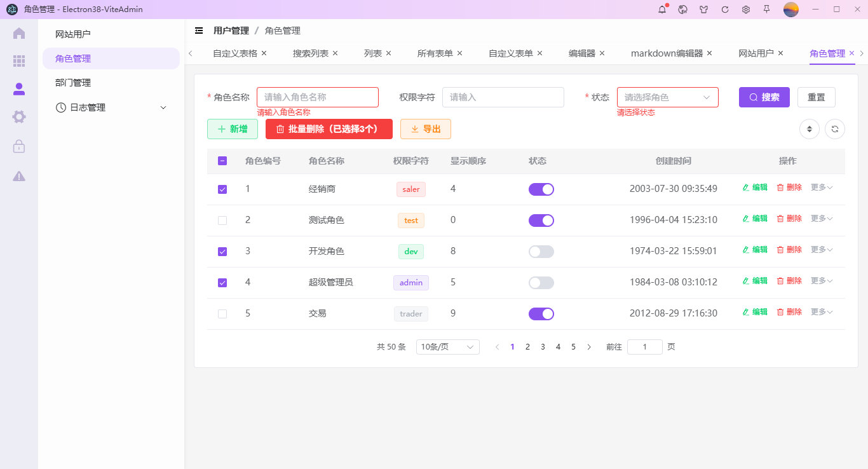
Task: Open the table density adjuster icon
Action: [x=809, y=128]
